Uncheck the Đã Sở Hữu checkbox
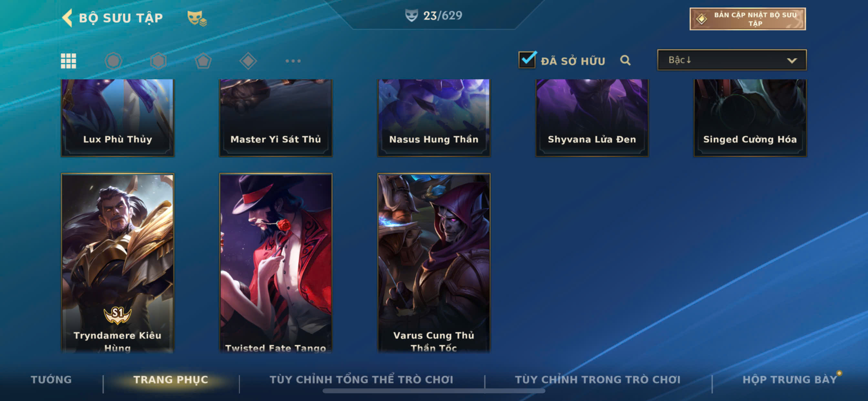The height and width of the screenshot is (401, 868). pos(527,60)
